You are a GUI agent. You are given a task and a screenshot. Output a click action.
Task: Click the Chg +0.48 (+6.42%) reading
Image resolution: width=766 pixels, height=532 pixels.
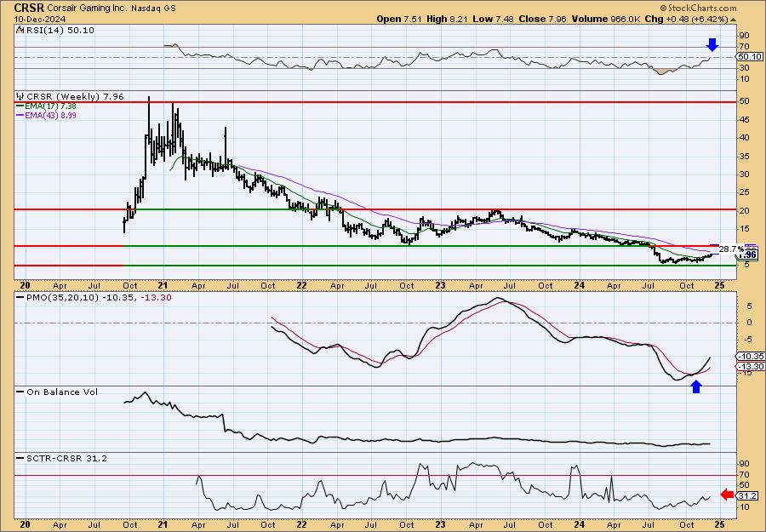pyautogui.click(x=686, y=19)
